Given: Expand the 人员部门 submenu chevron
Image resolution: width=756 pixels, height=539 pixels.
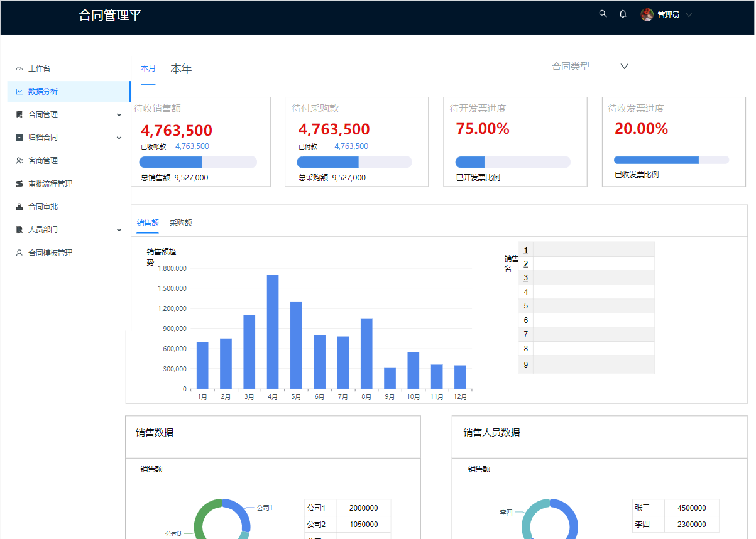Looking at the screenshot, I should [119, 230].
